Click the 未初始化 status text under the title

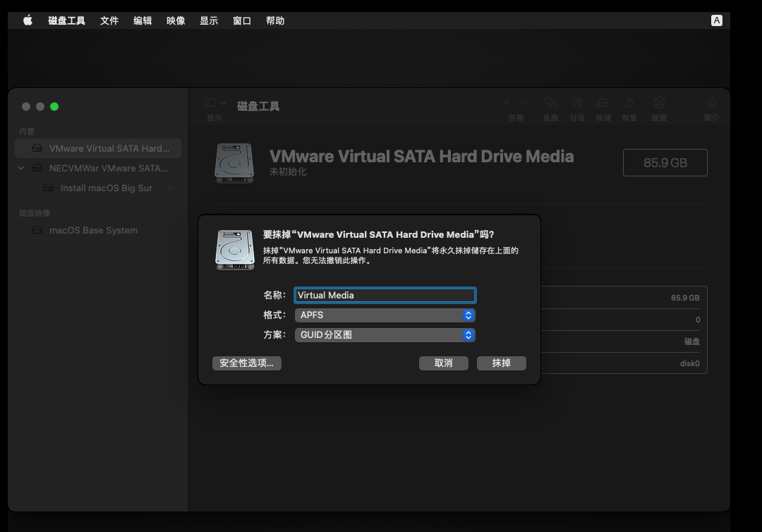tap(288, 171)
